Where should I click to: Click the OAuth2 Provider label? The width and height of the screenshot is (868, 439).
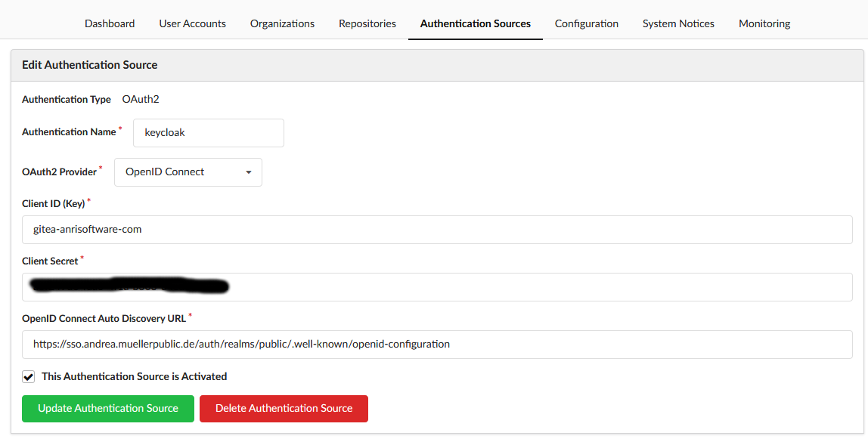59,172
